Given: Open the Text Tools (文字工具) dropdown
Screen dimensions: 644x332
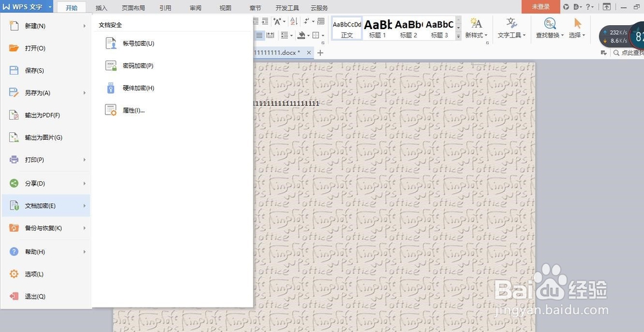Looking at the screenshot, I should click(x=524, y=35).
